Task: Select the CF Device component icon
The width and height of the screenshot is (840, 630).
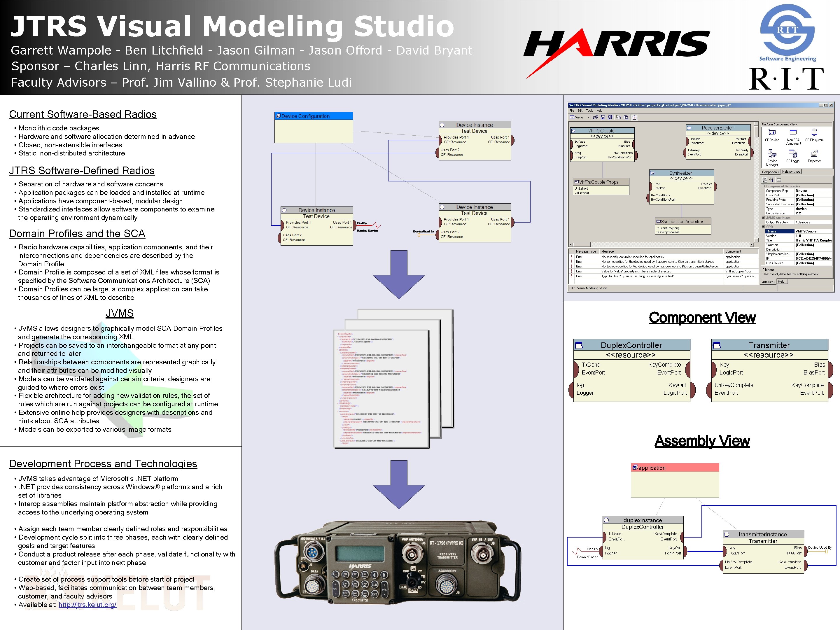Action: [x=772, y=132]
